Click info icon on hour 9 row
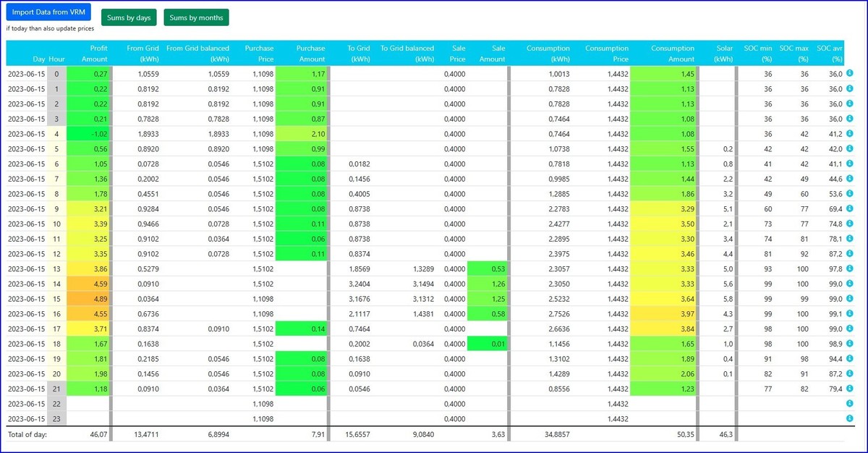This screenshot has width=868, height=453. 850,208
